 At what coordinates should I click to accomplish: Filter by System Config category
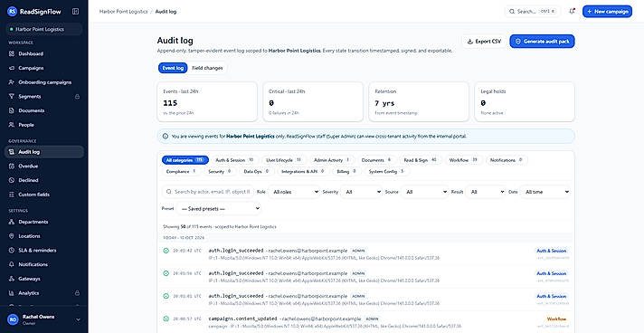coord(386,171)
